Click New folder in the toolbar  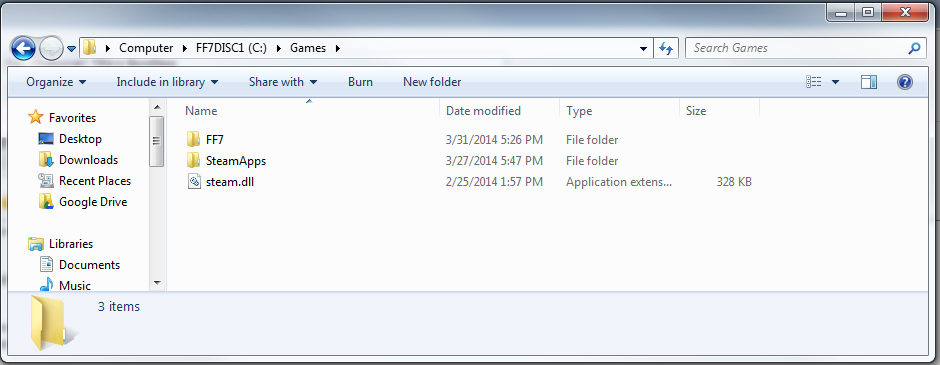(432, 82)
